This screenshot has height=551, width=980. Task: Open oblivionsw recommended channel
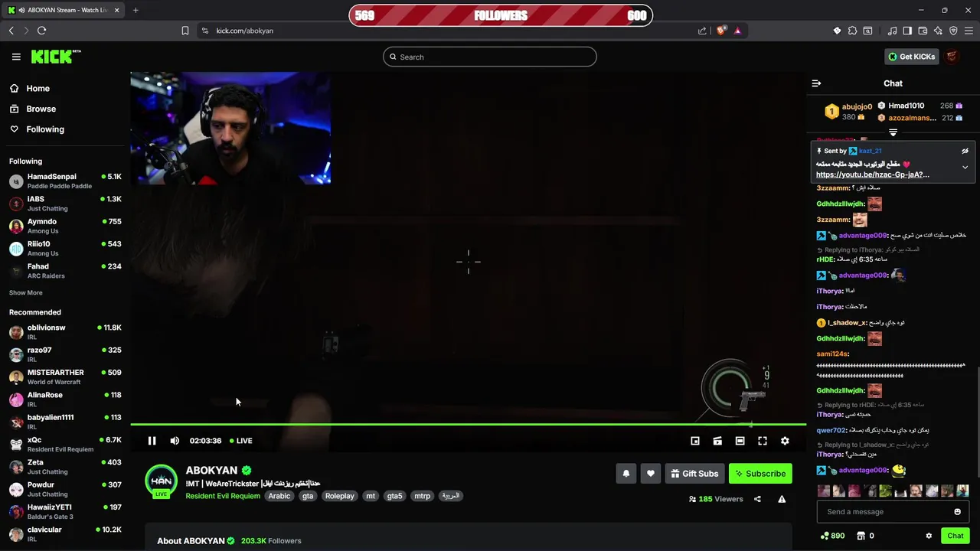65,332
